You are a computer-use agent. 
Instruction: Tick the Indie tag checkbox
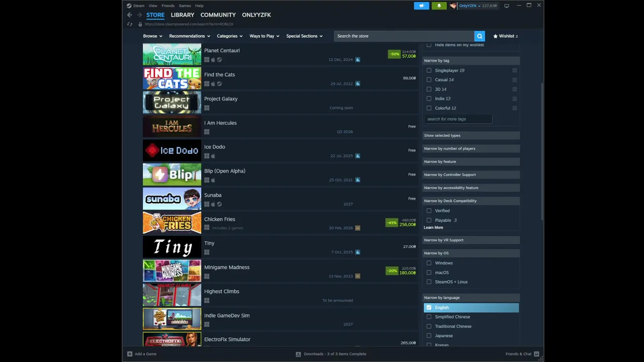[429, 99]
